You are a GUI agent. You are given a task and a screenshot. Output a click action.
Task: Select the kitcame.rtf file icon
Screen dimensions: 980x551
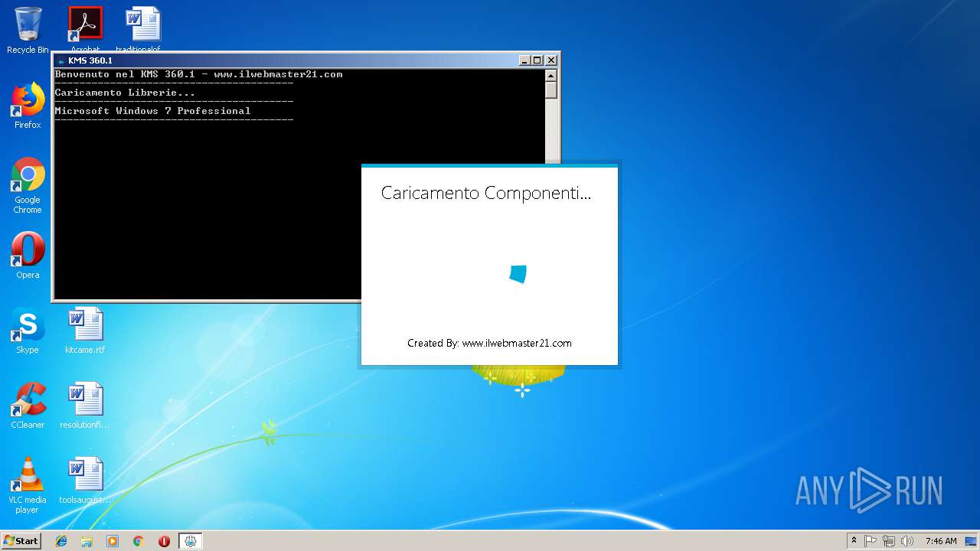pos(85,331)
